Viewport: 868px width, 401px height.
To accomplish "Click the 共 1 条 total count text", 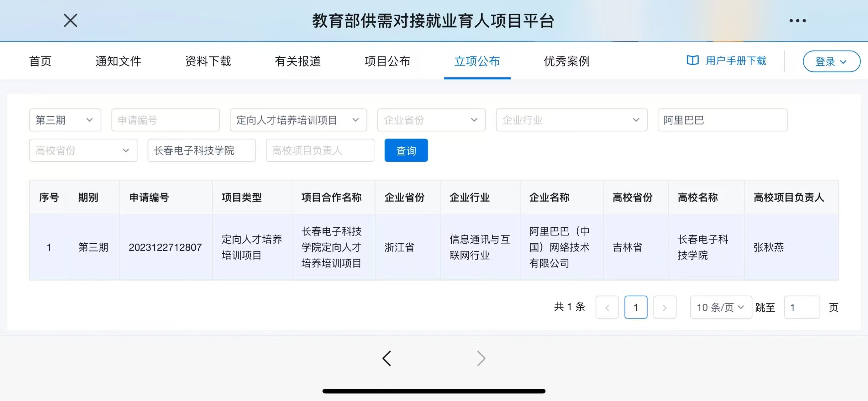I will [x=570, y=307].
